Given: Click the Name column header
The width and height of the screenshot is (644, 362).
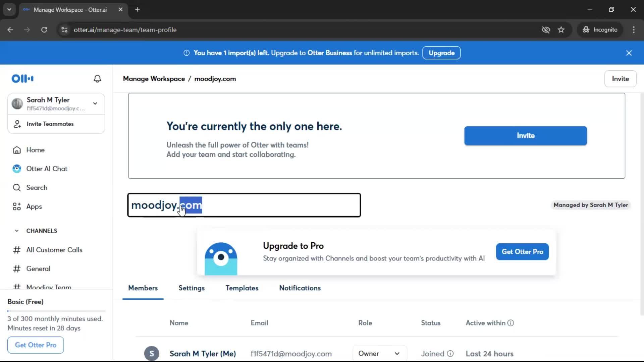Looking at the screenshot, I should 179,323.
